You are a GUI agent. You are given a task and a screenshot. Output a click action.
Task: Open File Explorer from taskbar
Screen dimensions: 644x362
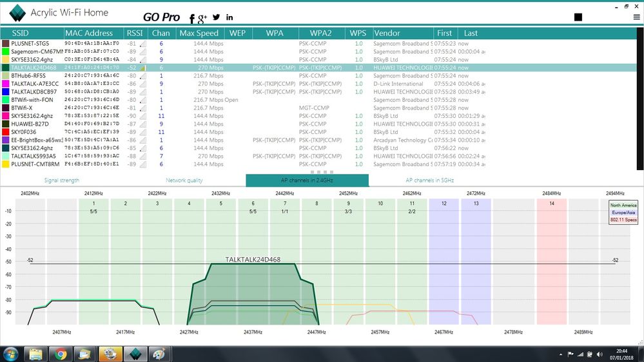pyautogui.click(x=35, y=354)
